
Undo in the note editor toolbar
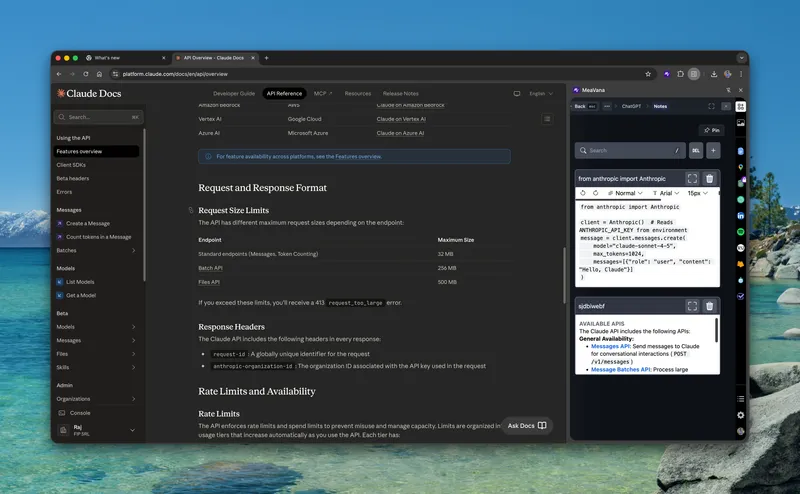[583, 193]
